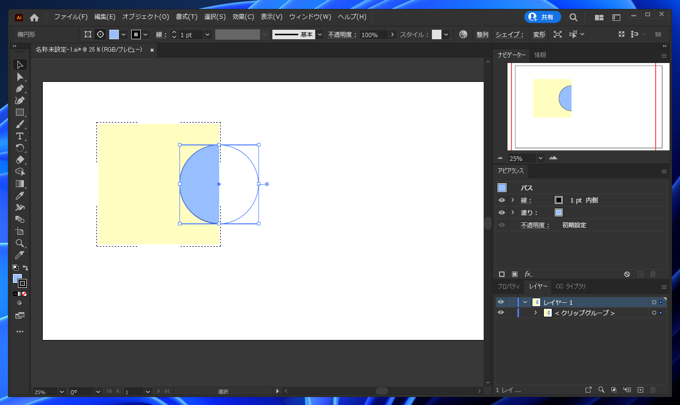Open the ファイル(F) menu
The image size is (680, 405).
point(71,17)
